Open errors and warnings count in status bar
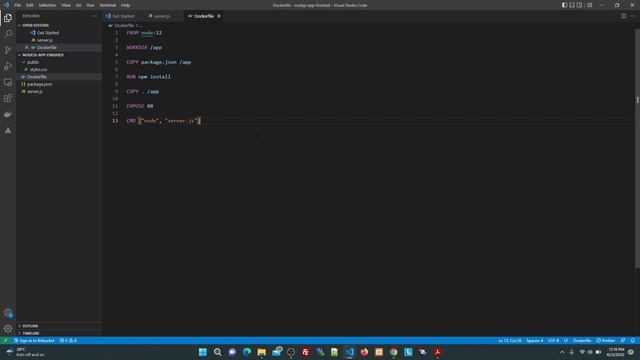This screenshot has height=360, width=640. (68, 340)
